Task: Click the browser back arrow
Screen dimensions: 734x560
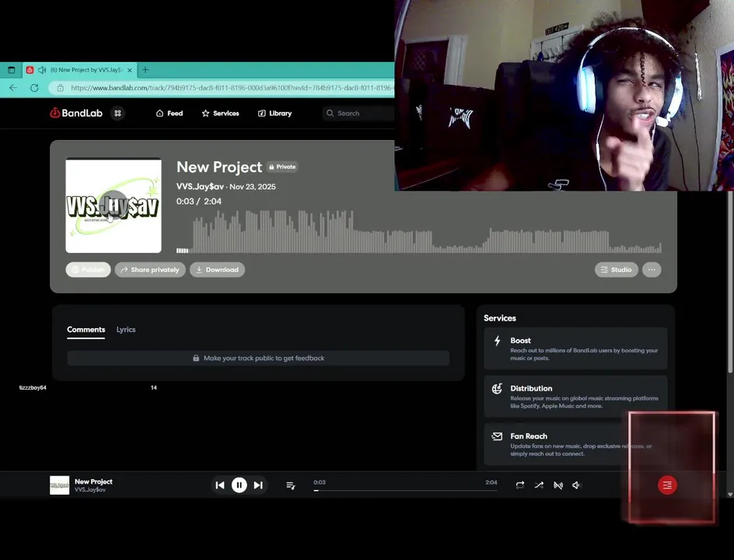Action: coord(13,88)
